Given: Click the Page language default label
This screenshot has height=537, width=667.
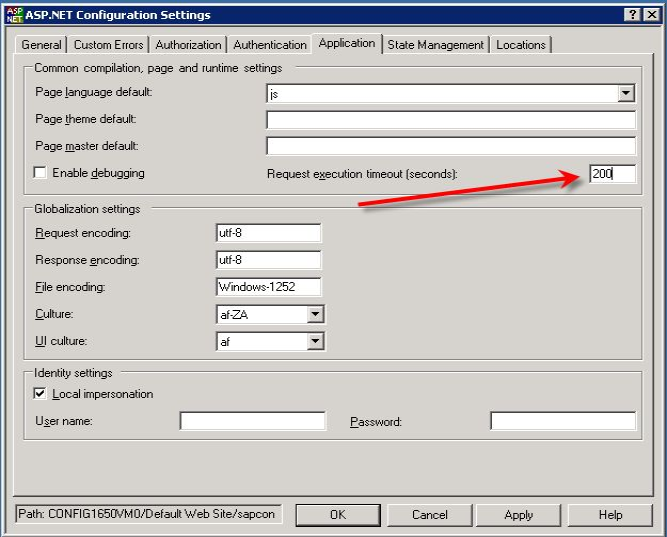Looking at the screenshot, I should click(x=94, y=92).
